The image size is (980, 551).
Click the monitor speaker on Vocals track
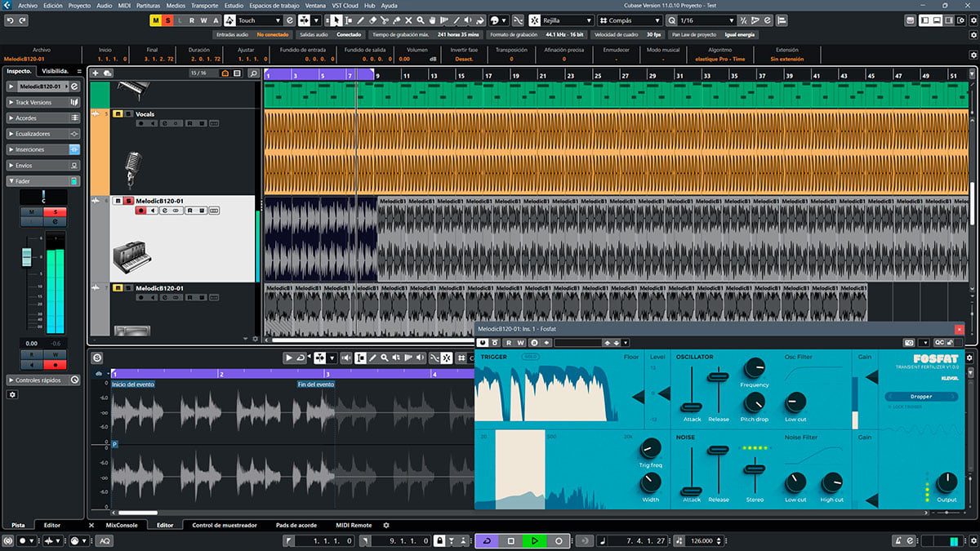coord(153,124)
